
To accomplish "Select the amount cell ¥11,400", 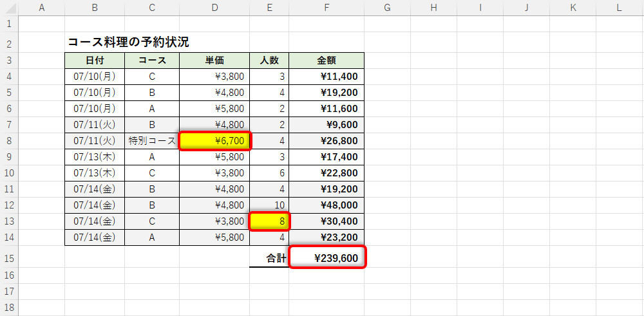I will pos(327,77).
